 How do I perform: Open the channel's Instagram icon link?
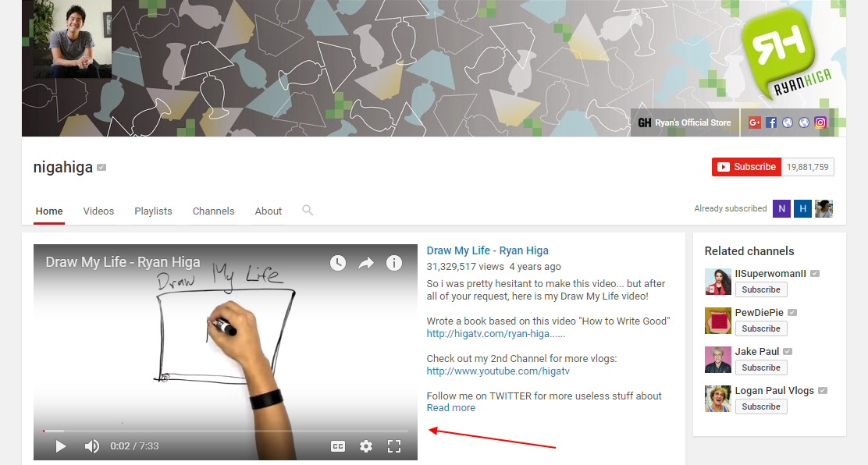pyautogui.click(x=820, y=122)
